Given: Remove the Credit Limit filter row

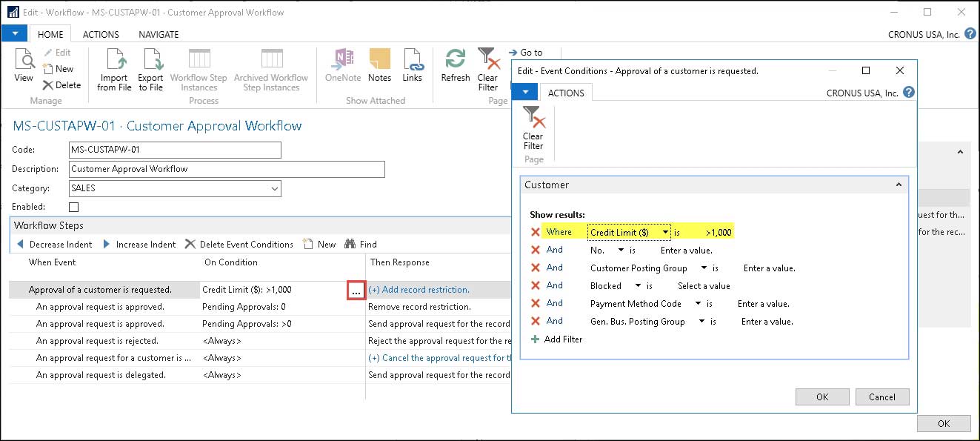Looking at the screenshot, I should tap(536, 233).
